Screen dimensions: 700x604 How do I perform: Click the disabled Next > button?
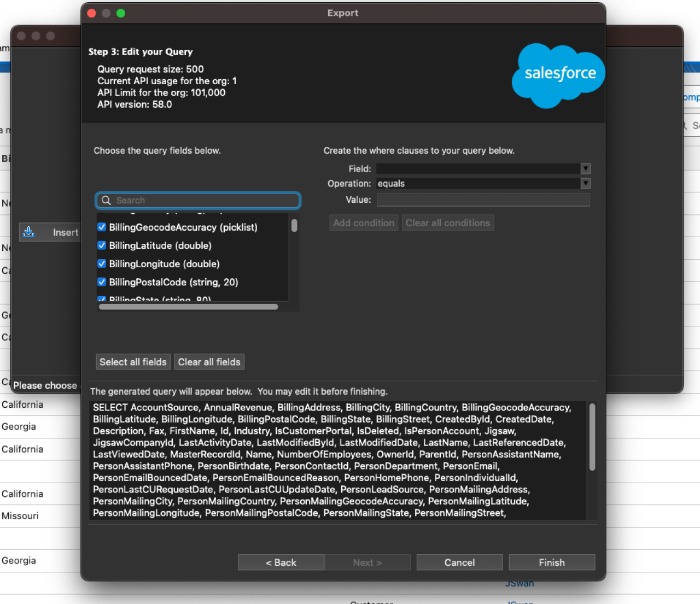click(367, 562)
